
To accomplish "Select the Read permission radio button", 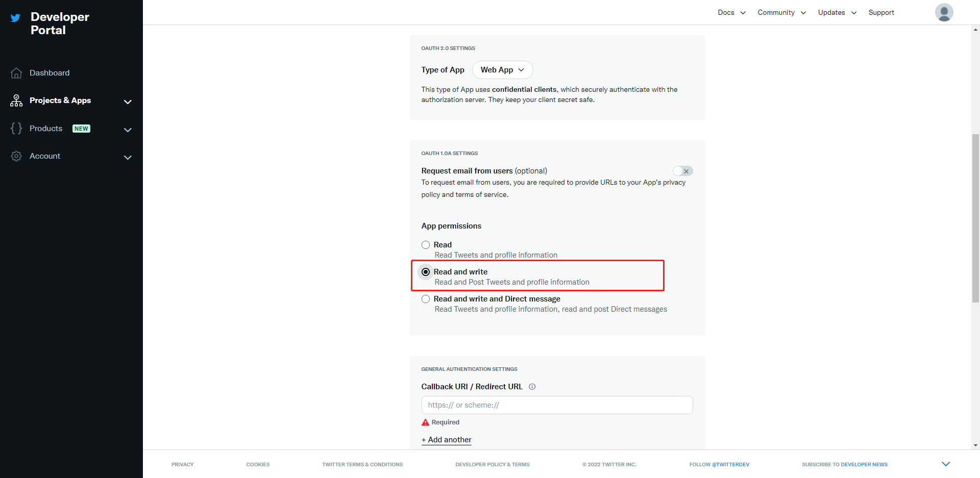I will [x=425, y=245].
